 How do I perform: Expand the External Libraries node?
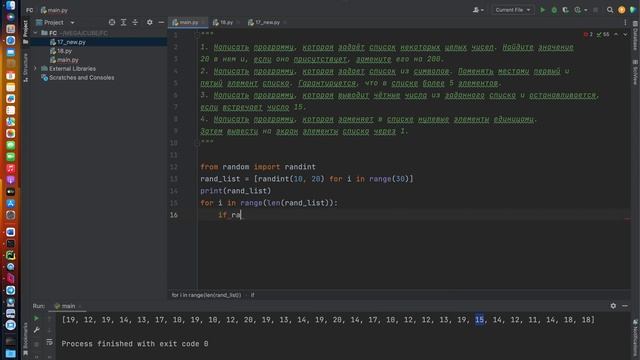click(35, 69)
